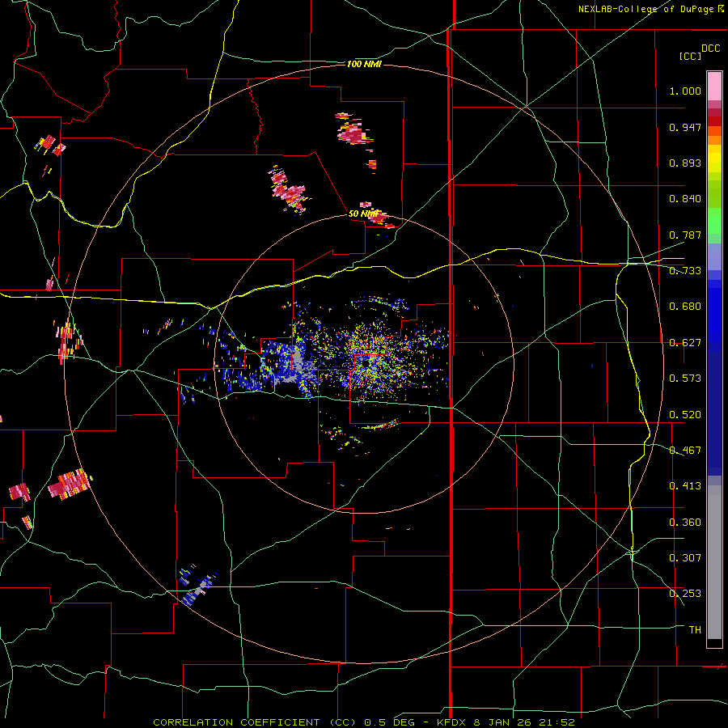Screen dimensions: 728x728
Task: Click the 50 NMI range ring label
Action: click(x=363, y=214)
